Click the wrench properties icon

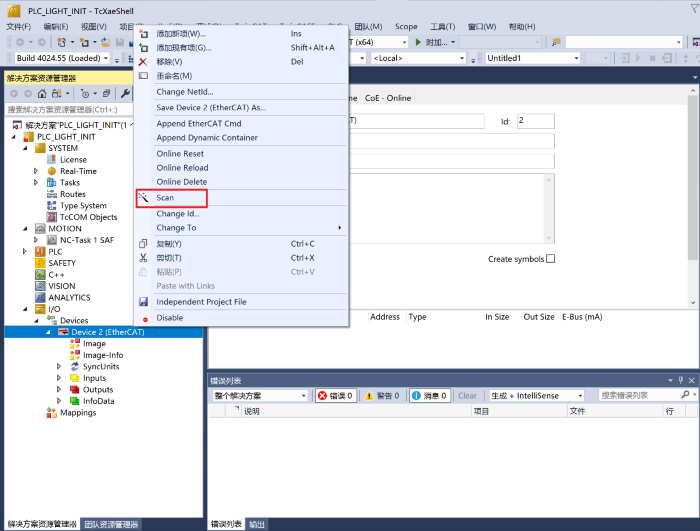point(125,93)
